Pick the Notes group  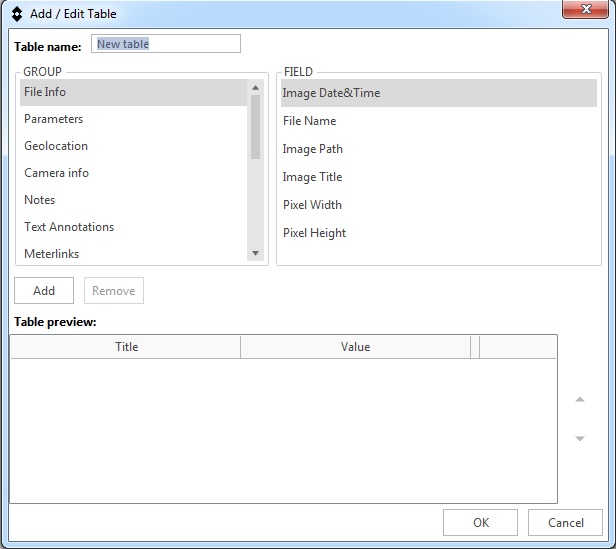point(40,200)
